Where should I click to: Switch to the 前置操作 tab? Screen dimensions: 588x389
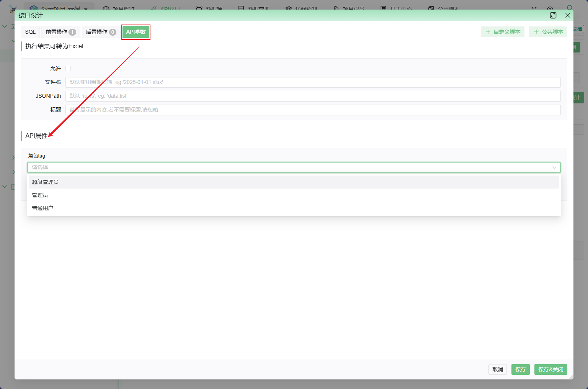tap(60, 32)
